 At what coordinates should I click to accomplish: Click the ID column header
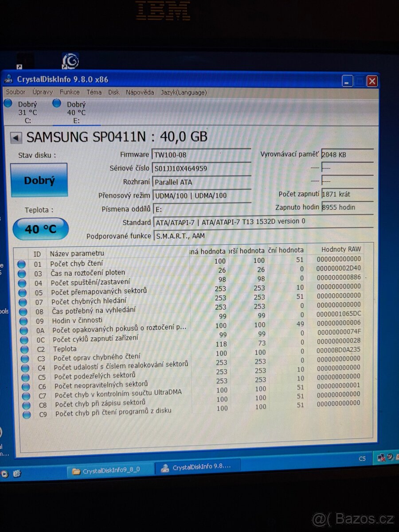[37, 254]
